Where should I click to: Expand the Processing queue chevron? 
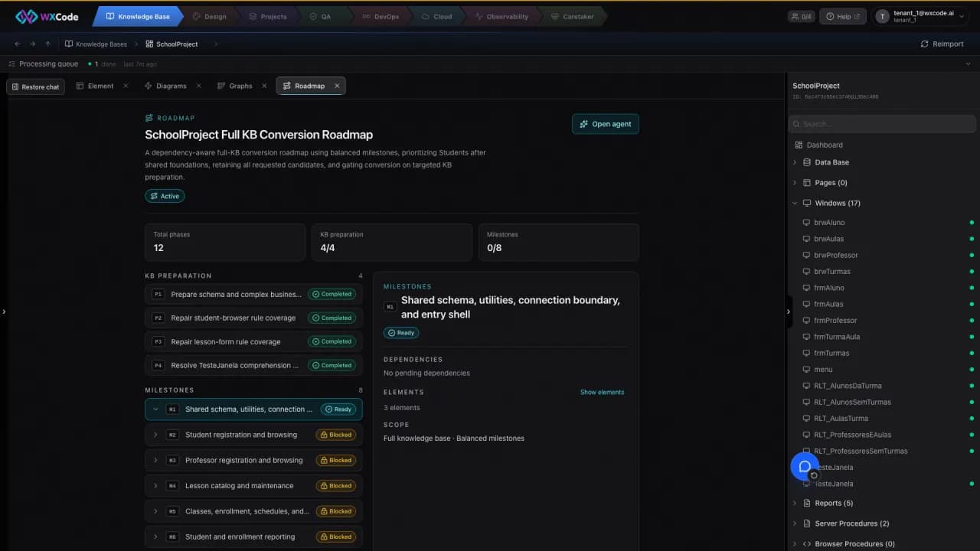pyautogui.click(x=968, y=64)
